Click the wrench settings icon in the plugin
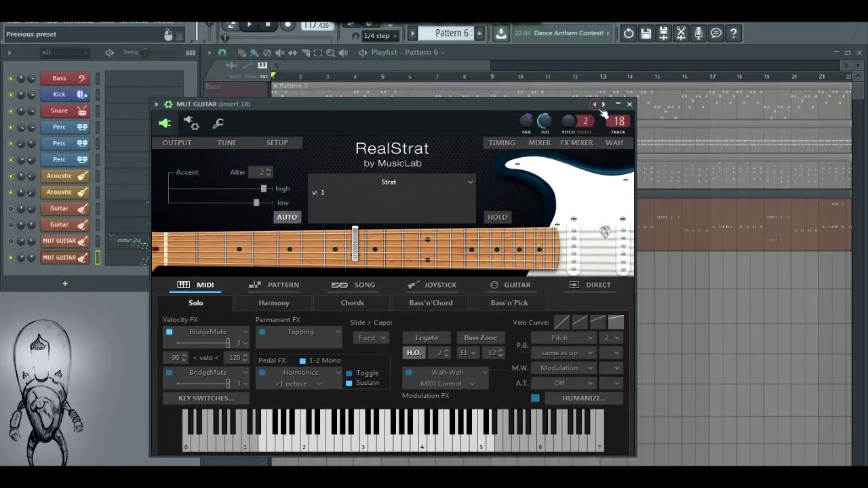The image size is (868, 488). click(218, 123)
